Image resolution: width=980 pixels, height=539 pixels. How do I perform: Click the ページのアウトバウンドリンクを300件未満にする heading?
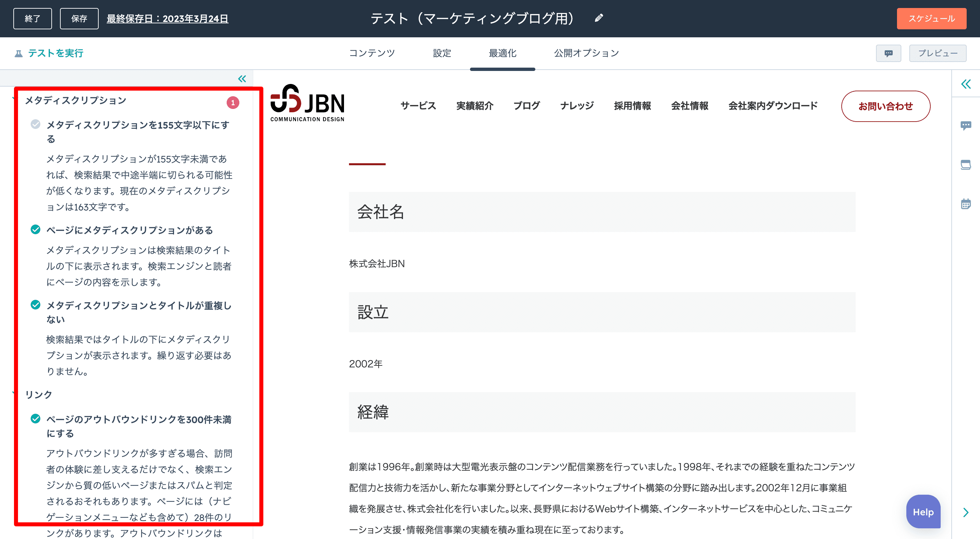139,426
